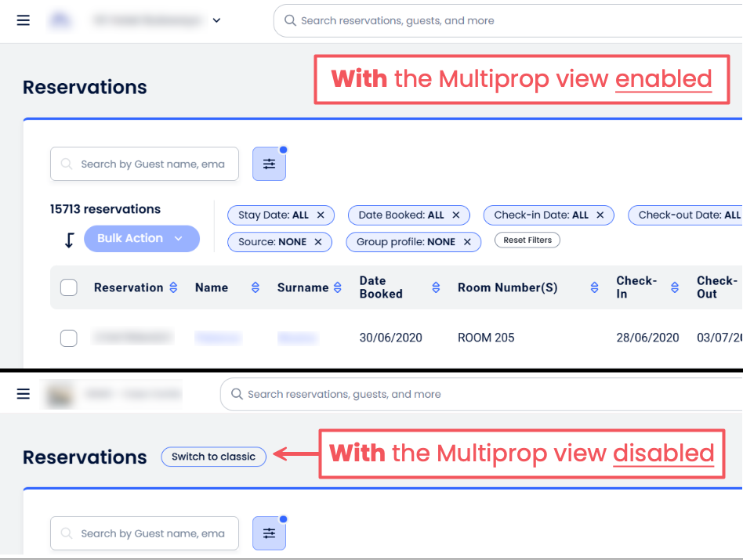Screen dimensions: 743x560
Task: Open the hamburger menu in top header
Action: (24, 20)
